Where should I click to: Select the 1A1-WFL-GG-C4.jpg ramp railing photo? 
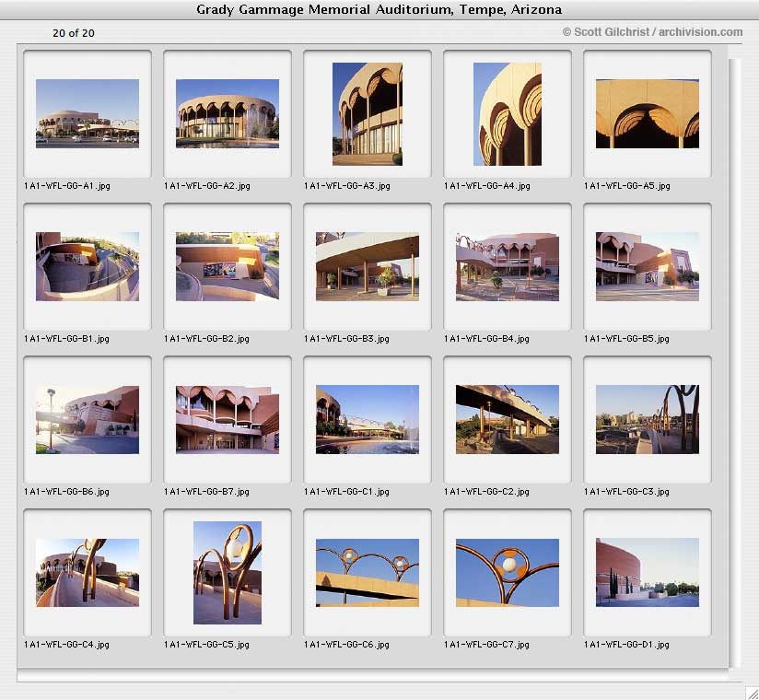click(x=88, y=573)
